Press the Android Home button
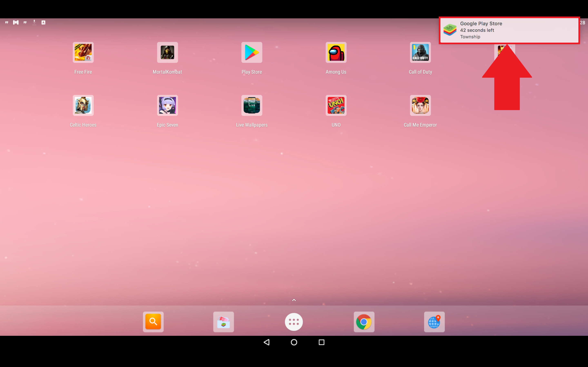The image size is (588, 367). click(294, 343)
